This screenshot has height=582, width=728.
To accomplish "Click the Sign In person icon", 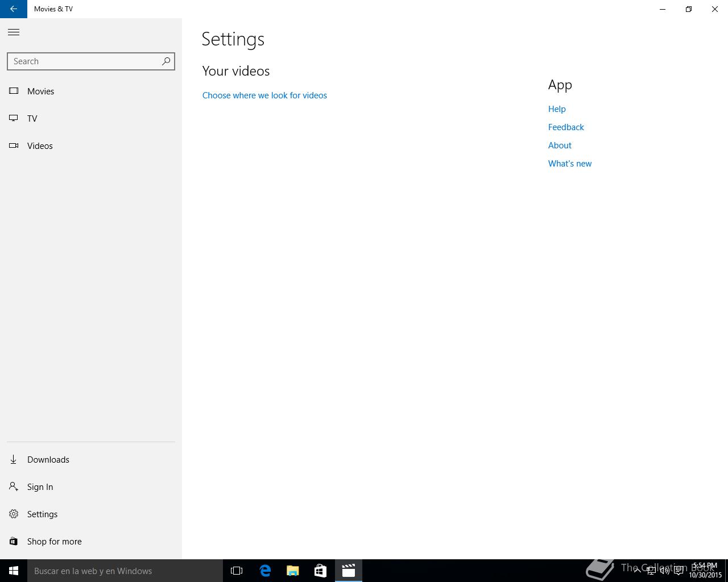I will [x=14, y=487].
